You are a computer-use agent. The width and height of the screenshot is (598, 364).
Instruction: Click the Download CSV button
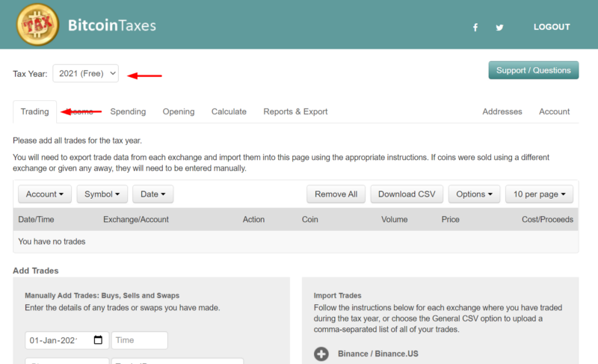407,194
